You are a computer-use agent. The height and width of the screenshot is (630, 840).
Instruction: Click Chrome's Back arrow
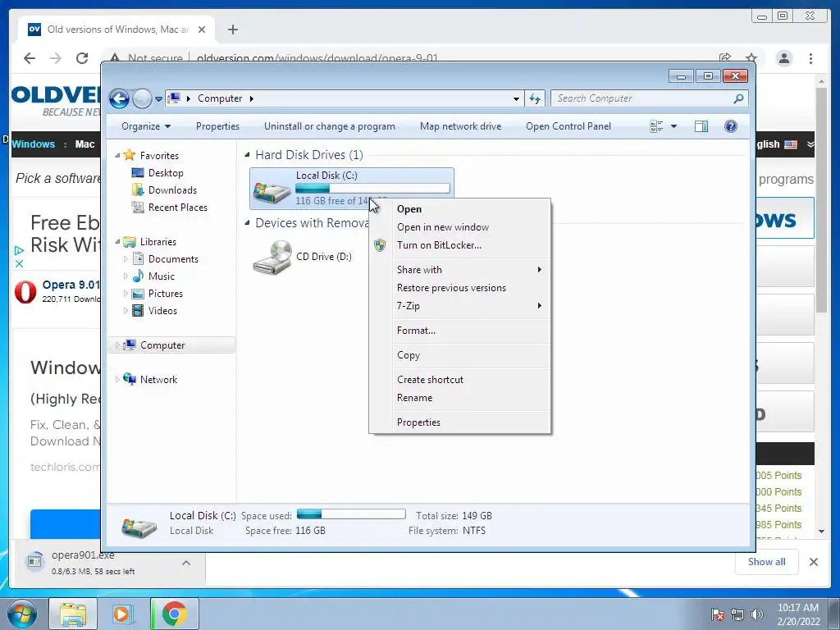[x=30, y=58]
